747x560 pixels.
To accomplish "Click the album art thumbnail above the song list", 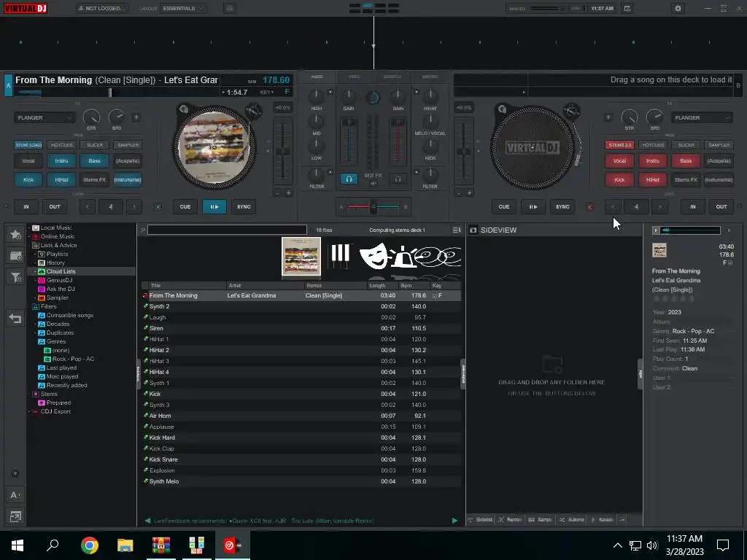I will tap(301, 256).
